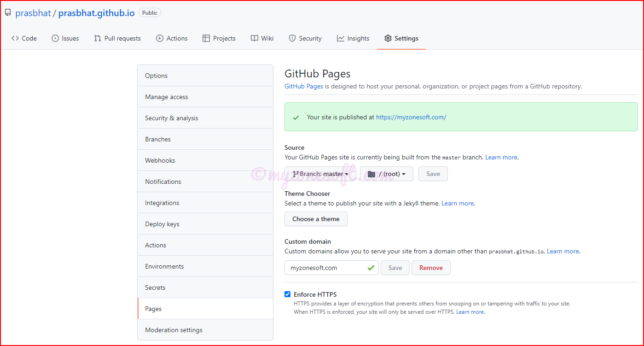The height and width of the screenshot is (346, 644).
Task: Open the Branch: master dropdown
Action: (x=320, y=174)
